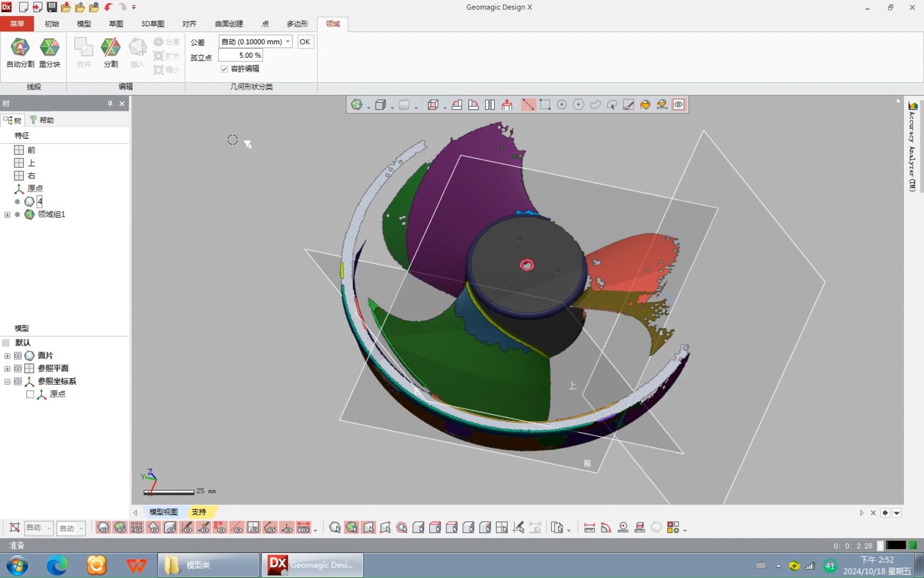Select the 重分块 (re-segment) tool
The width and height of the screenshot is (924, 578).
[50, 52]
